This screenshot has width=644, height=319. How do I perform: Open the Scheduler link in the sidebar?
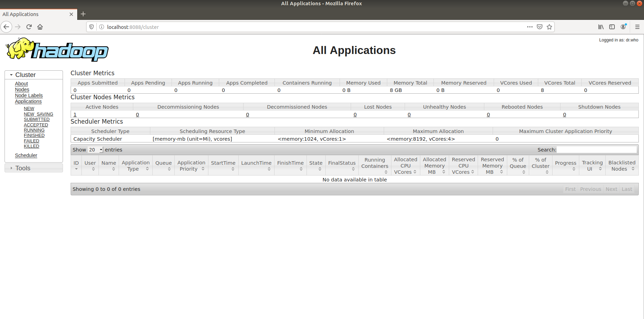(26, 155)
